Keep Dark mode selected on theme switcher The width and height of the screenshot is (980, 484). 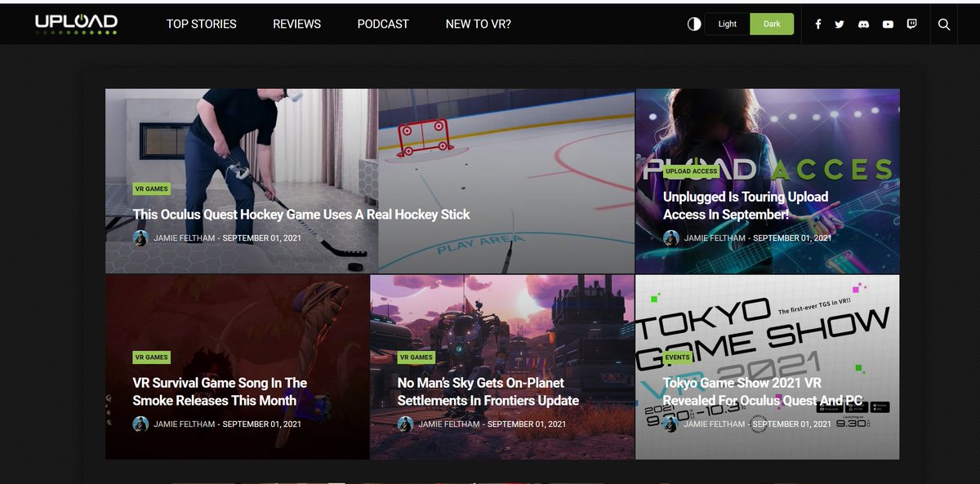click(x=772, y=24)
